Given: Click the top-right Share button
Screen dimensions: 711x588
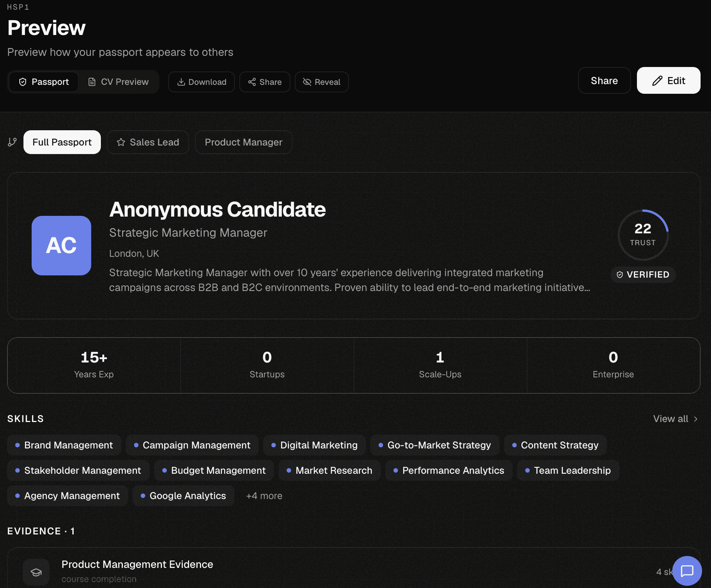Looking at the screenshot, I should 604,81.
